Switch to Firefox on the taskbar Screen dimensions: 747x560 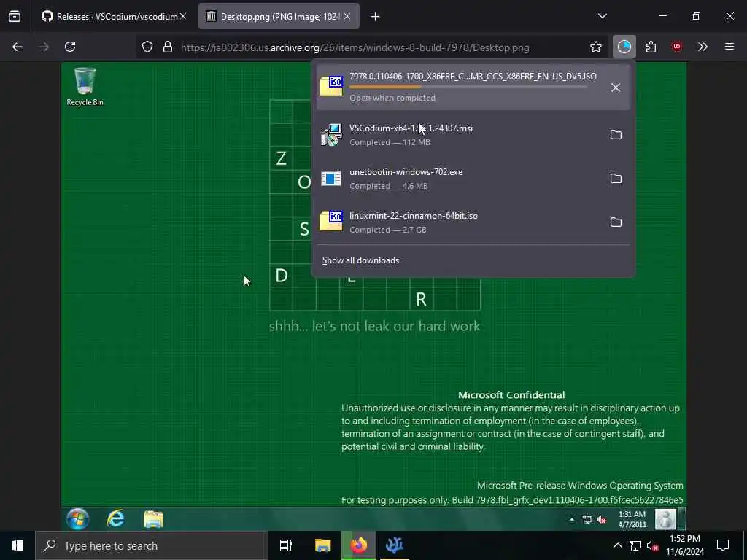(358, 545)
